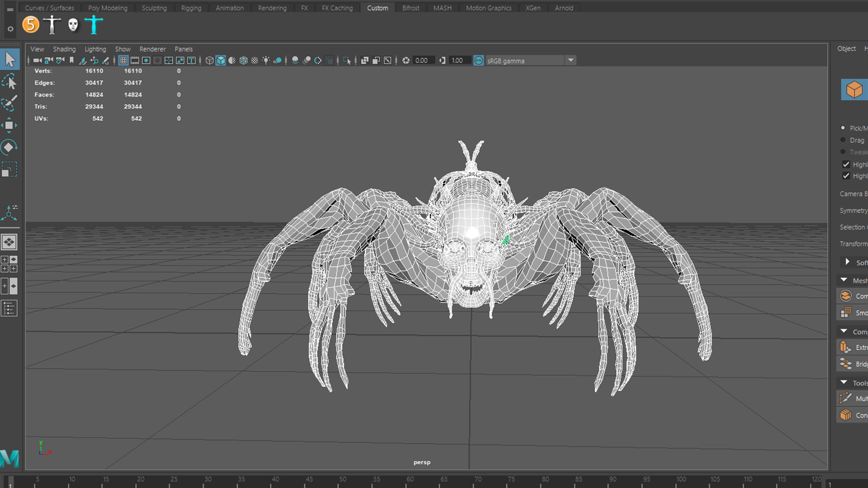Click the 2D Pan/Zoom icon
This screenshot has height=488, width=868.
pos(94,61)
